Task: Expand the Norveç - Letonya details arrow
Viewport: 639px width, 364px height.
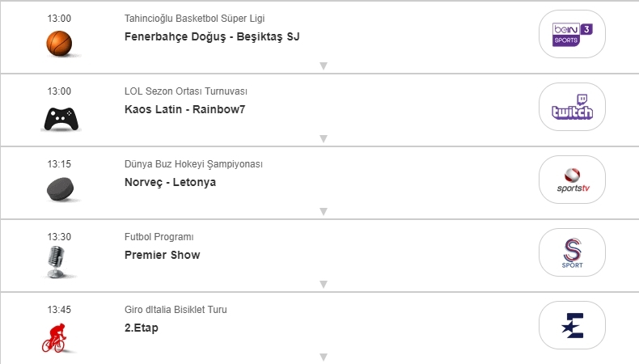Action: (323, 212)
